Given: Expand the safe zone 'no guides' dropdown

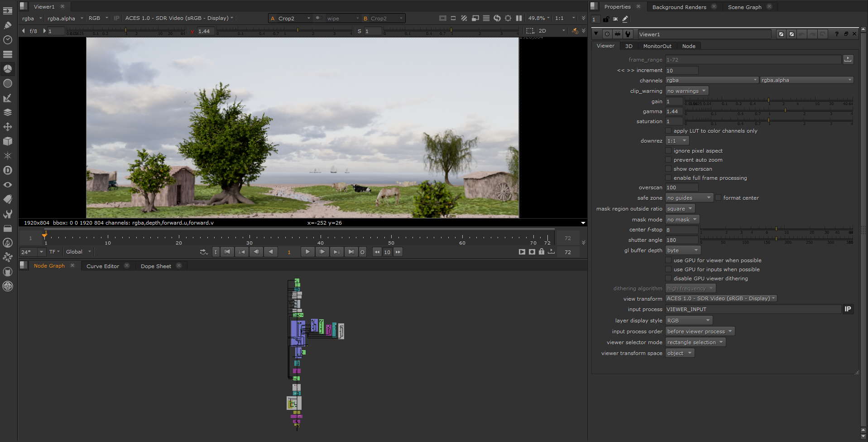Looking at the screenshot, I should coord(689,198).
